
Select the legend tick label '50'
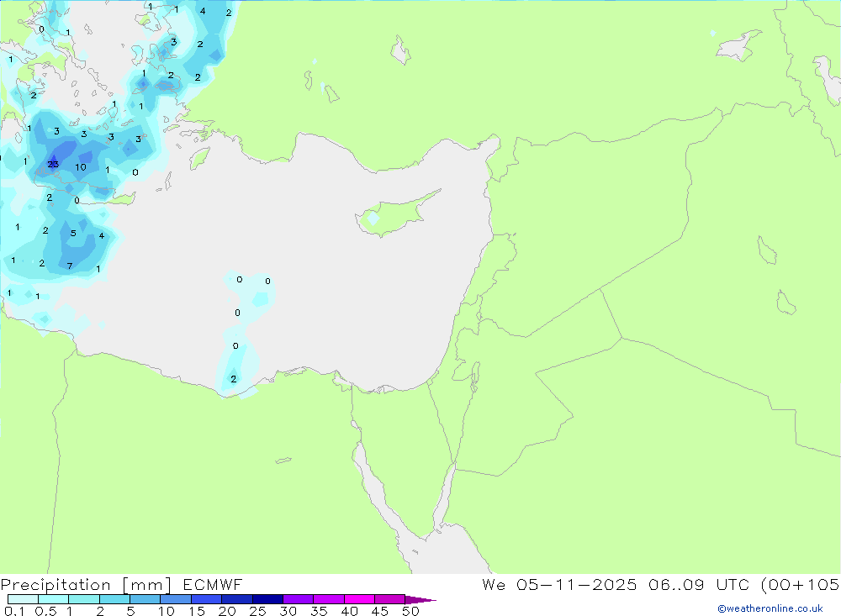point(410,611)
